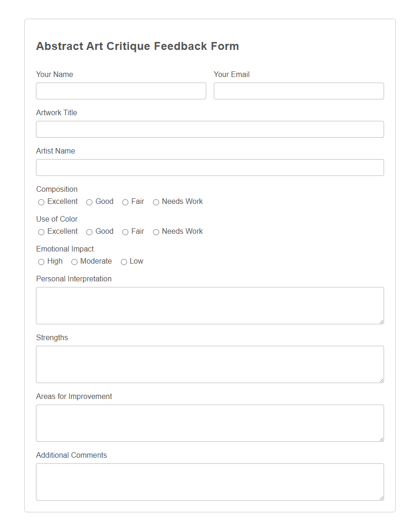
Task: Select High for Emotional Impact
Action: [x=41, y=262]
